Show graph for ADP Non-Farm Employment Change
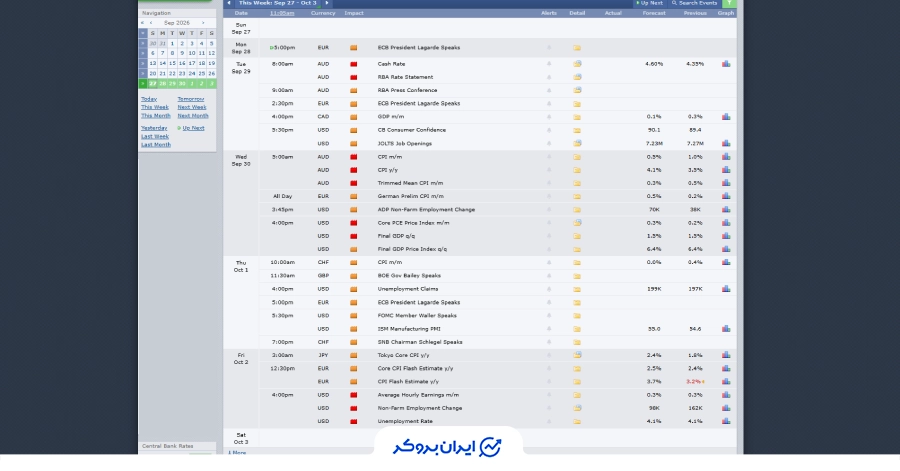This screenshot has height=471, width=900. 726,209
